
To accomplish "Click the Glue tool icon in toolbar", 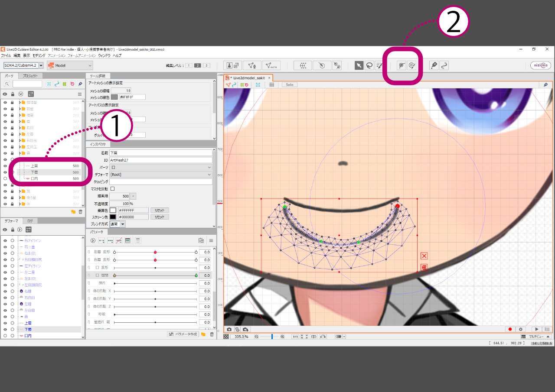I will [x=402, y=65].
